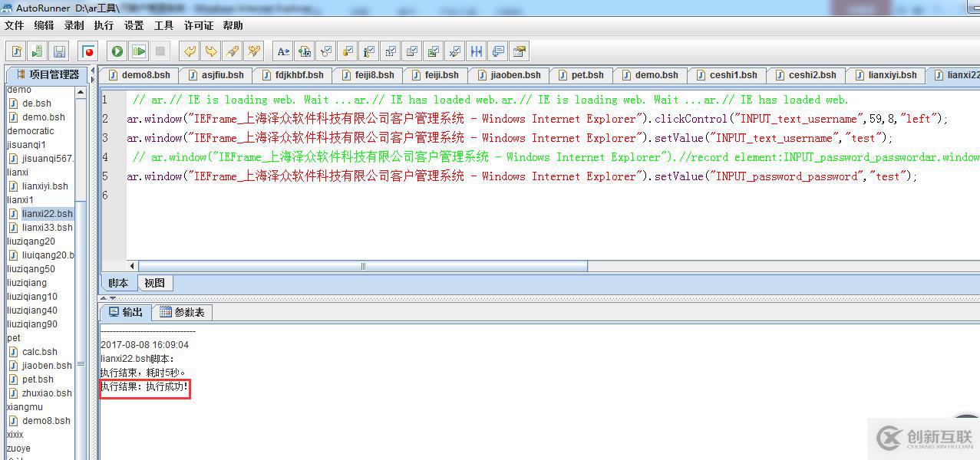The width and height of the screenshot is (980, 460).
Task: Save the script with the floppy disk icon
Action: (x=59, y=51)
